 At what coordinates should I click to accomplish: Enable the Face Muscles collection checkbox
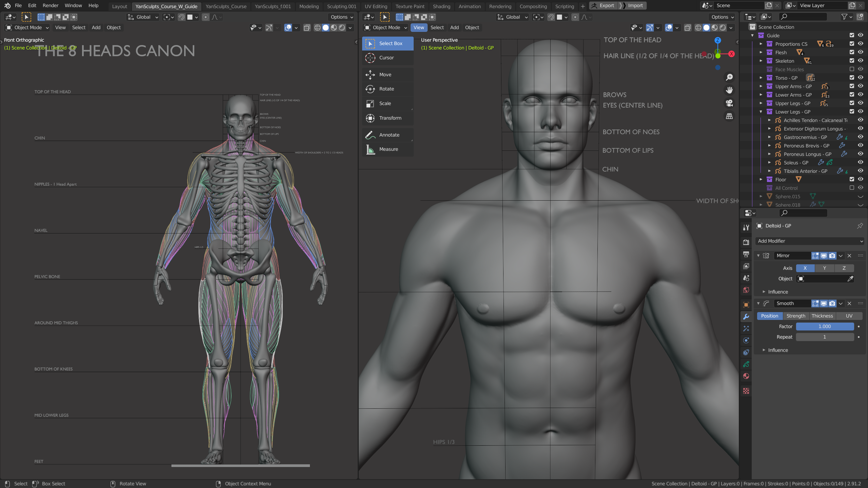click(x=852, y=69)
